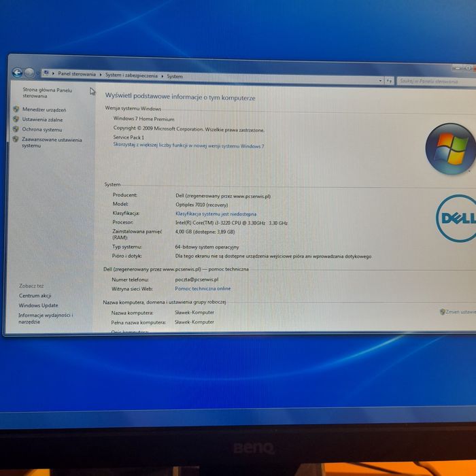Click 'poczta@pcserwis.pl' text
This screenshot has width=476, height=476.
197,279
